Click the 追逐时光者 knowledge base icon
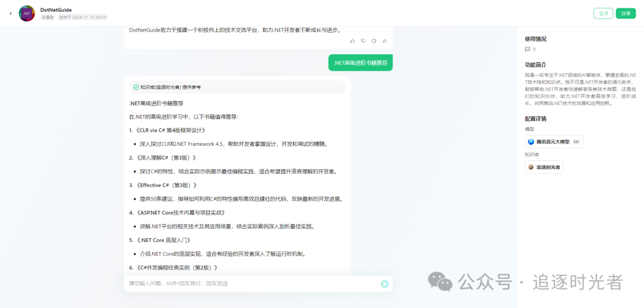 pos(531,167)
